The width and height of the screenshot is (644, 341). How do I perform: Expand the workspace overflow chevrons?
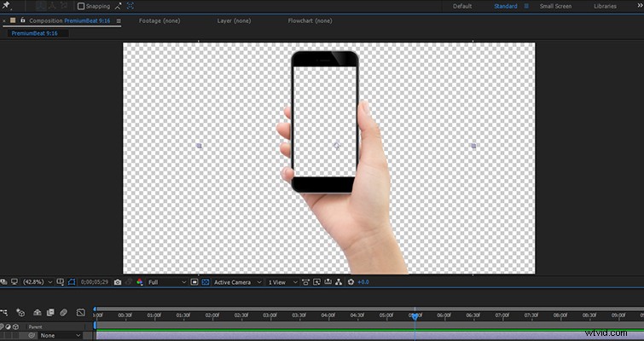[640, 6]
